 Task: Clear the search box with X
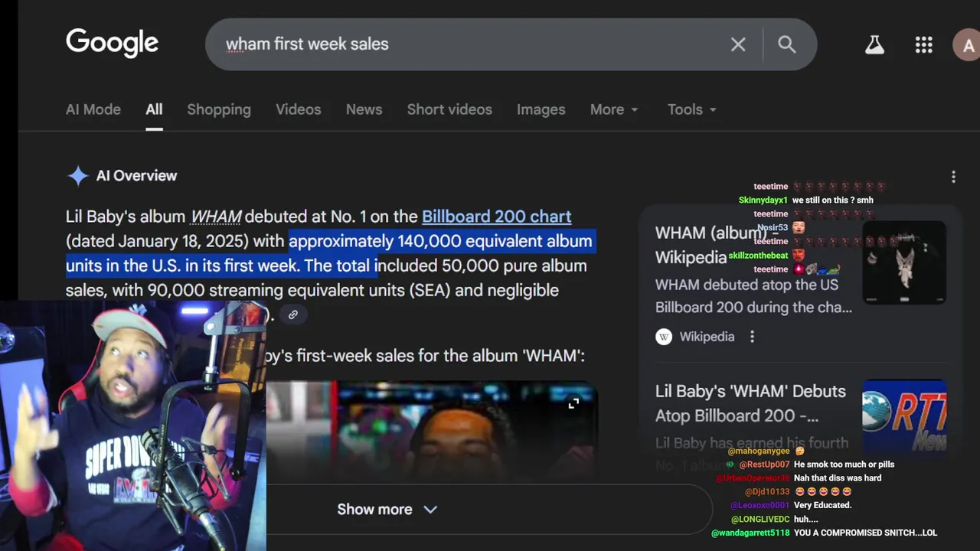pos(738,44)
